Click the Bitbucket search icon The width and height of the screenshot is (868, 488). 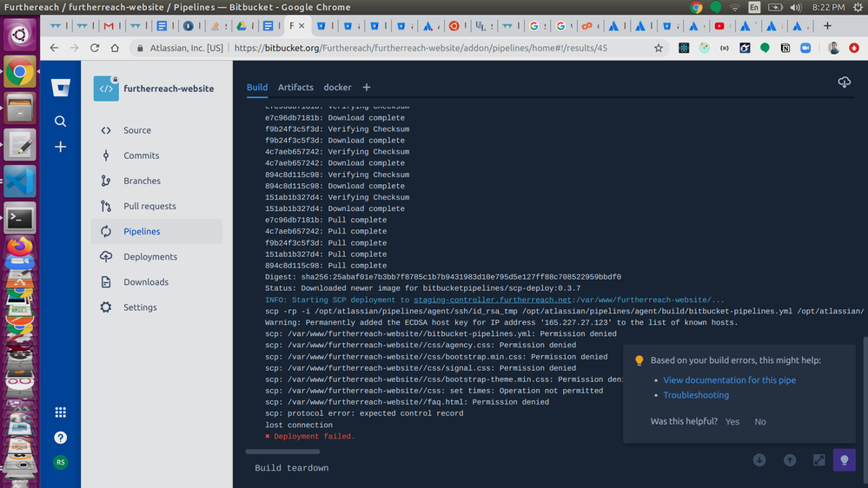tap(60, 122)
